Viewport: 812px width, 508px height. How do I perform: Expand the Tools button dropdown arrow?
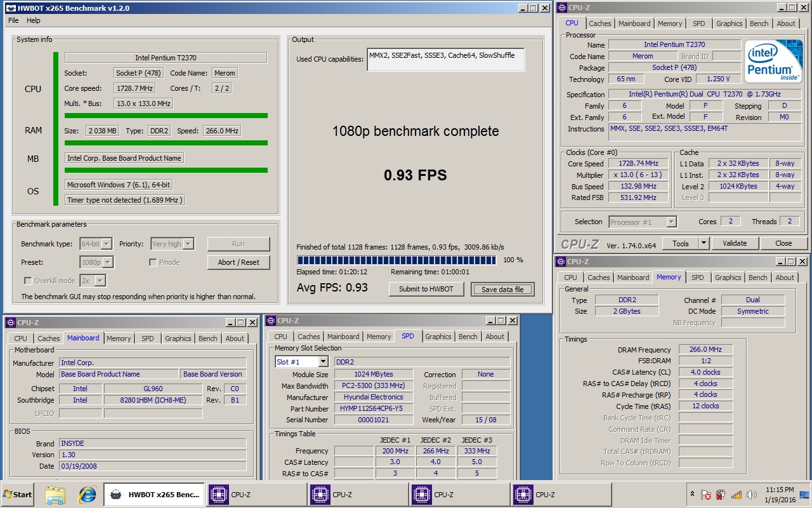coord(704,243)
